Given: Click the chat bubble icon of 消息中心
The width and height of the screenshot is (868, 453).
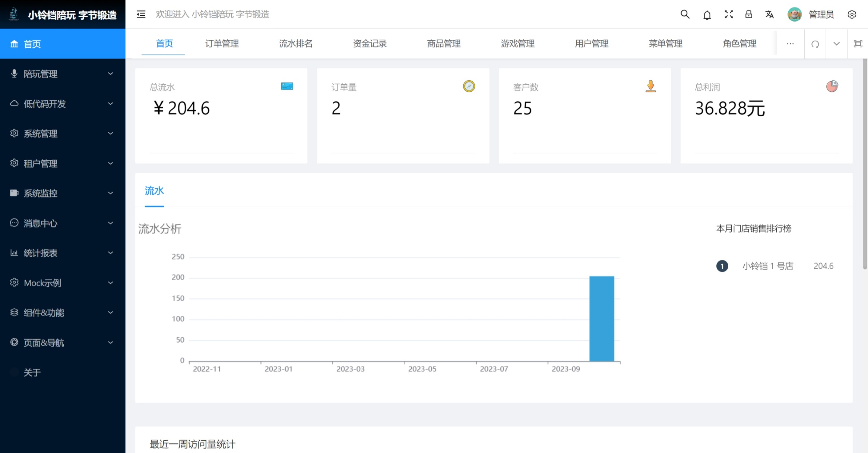Looking at the screenshot, I should [x=14, y=223].
